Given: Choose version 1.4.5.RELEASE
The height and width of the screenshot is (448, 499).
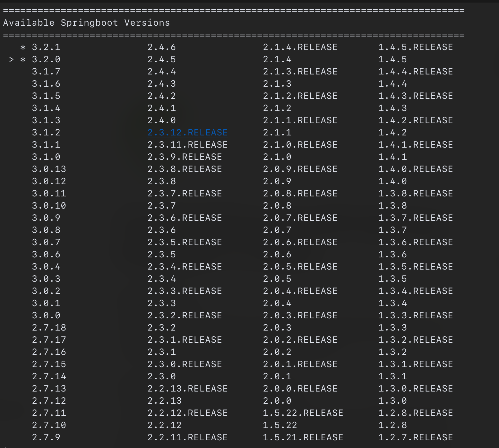Looking at the screenshot, I should [416, 47].
